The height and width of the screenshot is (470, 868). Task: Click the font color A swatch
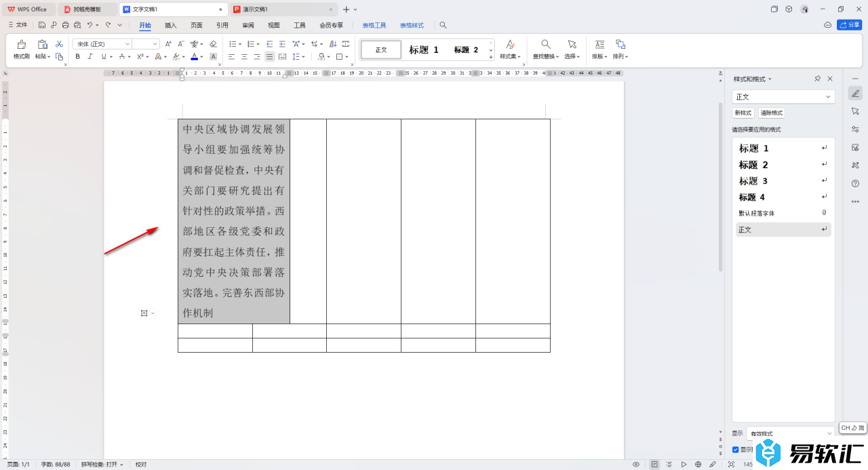194,57
